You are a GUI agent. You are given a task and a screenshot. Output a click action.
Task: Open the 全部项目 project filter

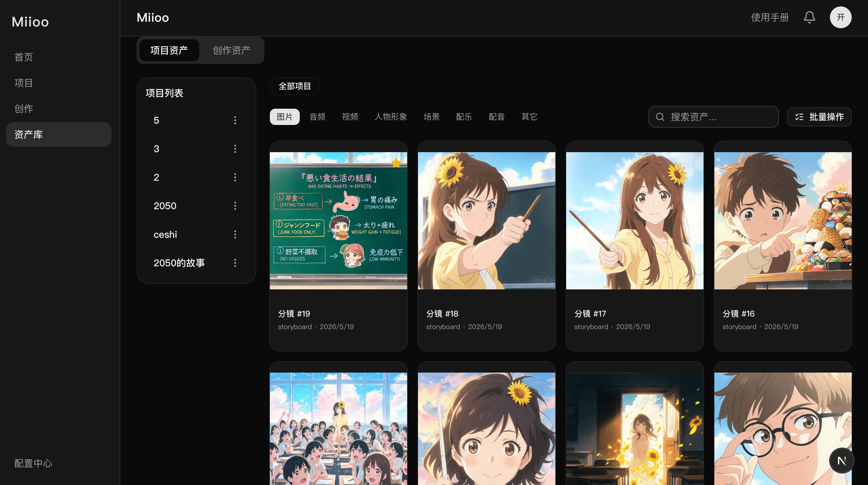295,86
